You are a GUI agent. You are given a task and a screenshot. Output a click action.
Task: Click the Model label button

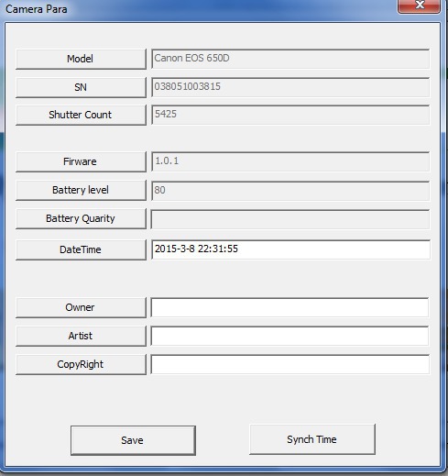point(81,59)
